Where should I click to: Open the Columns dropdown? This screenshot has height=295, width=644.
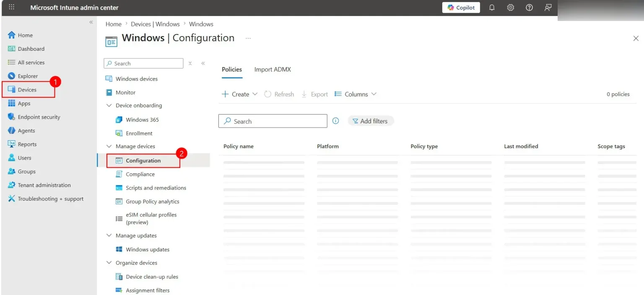(x=356, y=94)
